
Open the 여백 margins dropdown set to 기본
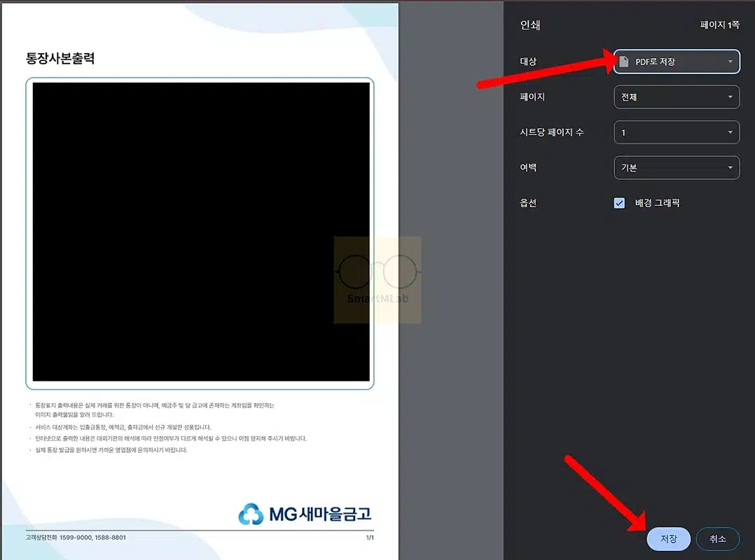(677, 167)
